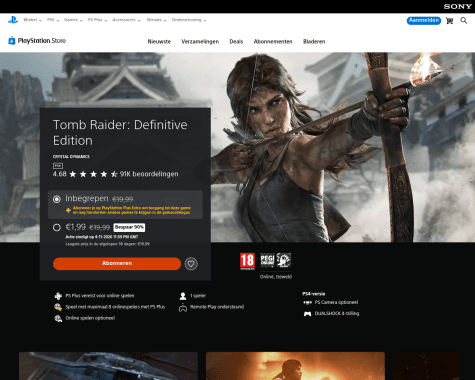This screenshot has width=475, height=380.
Task: Click the PS Camera icon
Action: [x=307, y=302]
